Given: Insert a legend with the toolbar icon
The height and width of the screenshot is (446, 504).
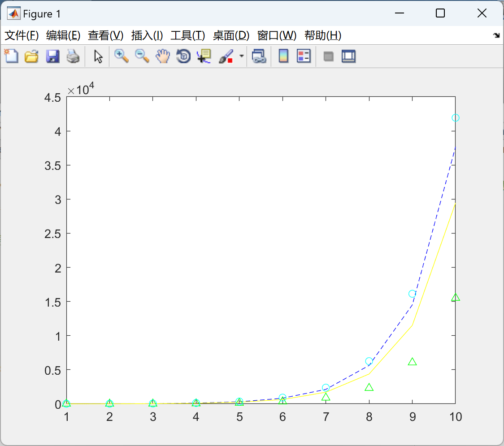Looking at the screenshot, I should coord(304,56).
